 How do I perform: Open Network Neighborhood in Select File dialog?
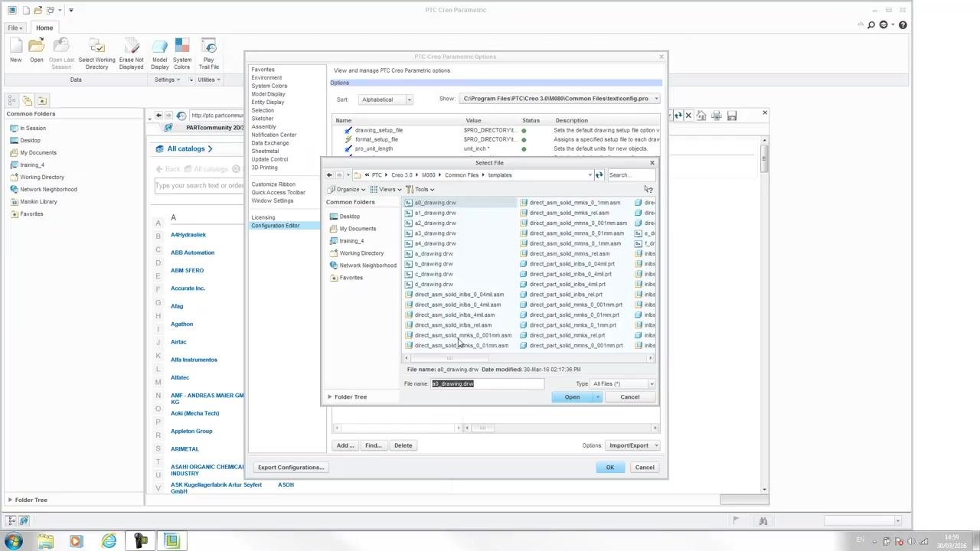click(x=367, y=266)
